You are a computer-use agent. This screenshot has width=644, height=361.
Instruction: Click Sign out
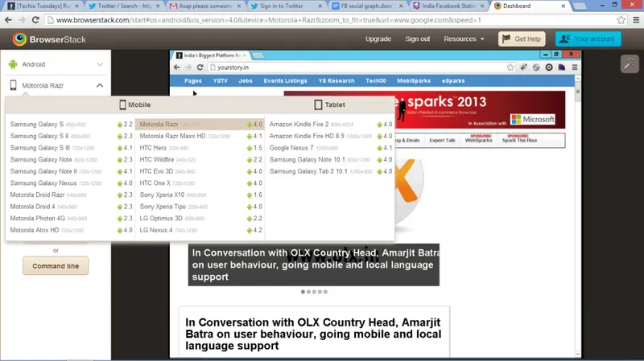click(x=417, y=39)
